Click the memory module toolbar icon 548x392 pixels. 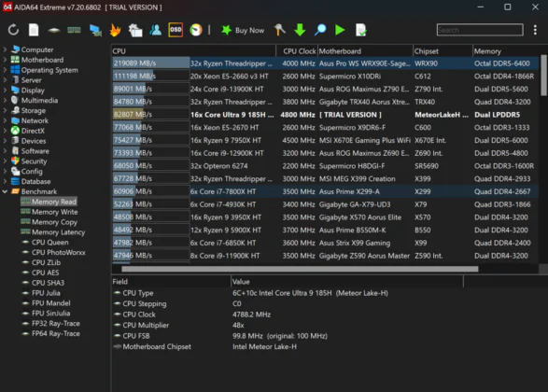[74, 31]
